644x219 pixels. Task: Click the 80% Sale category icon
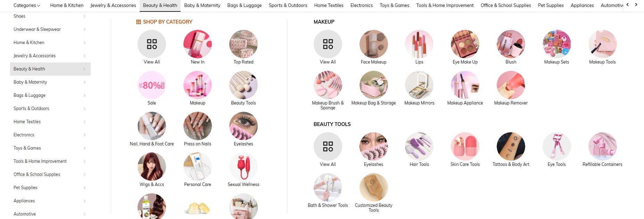click(x=152, y=85)
